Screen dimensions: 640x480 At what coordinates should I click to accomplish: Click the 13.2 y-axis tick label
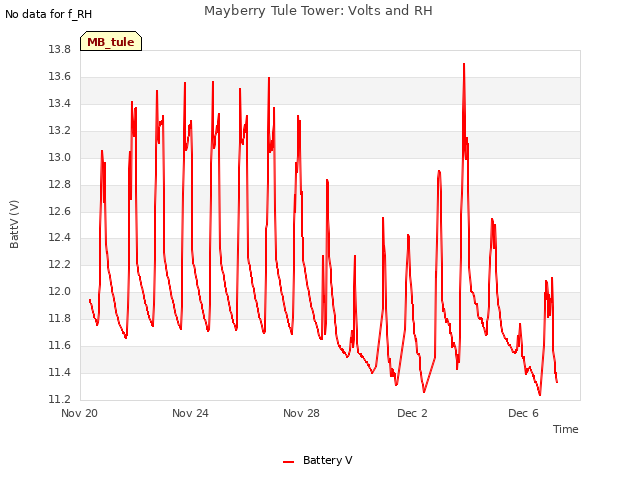(x=60, y=131)
